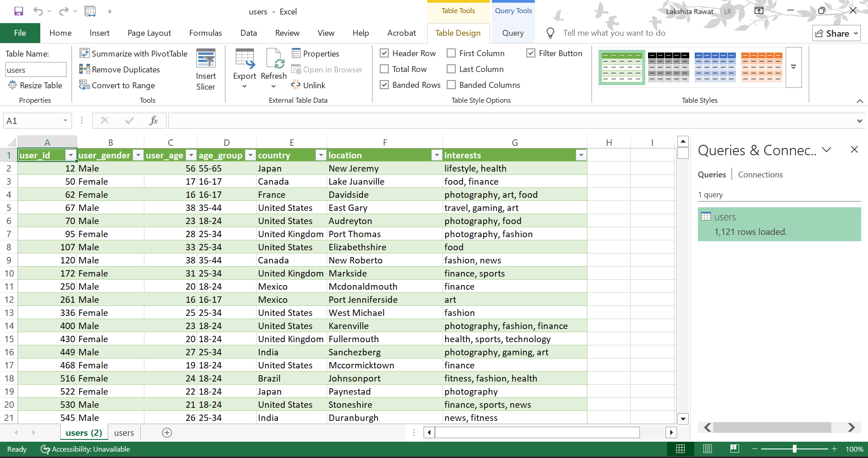Add a new sheet with plus icon

click(x=167, y=433)
